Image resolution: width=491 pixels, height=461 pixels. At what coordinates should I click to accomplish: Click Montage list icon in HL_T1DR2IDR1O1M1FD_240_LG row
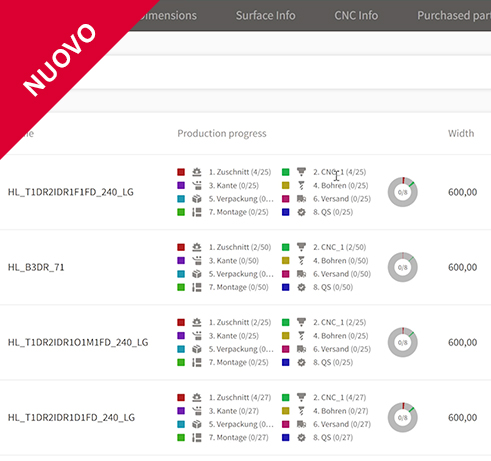point(197,362)
